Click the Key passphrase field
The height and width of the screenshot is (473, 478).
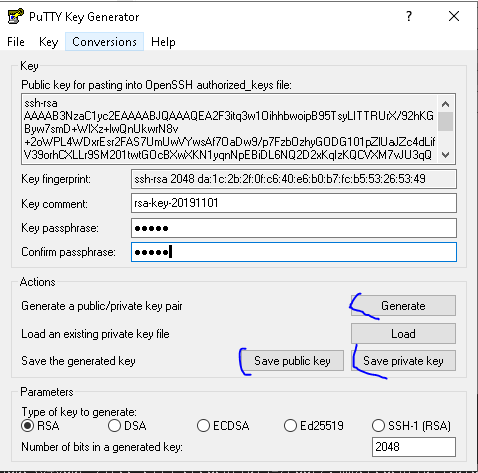[294, 228]
